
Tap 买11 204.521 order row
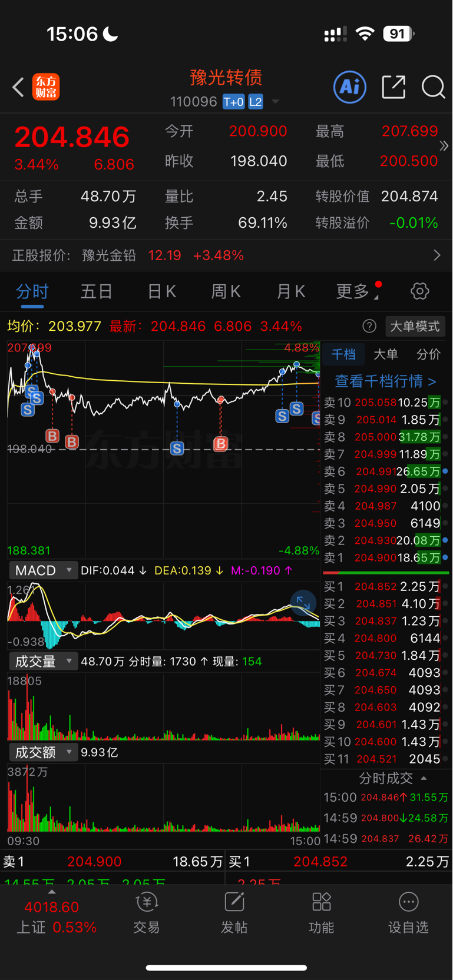click(386, 759)
